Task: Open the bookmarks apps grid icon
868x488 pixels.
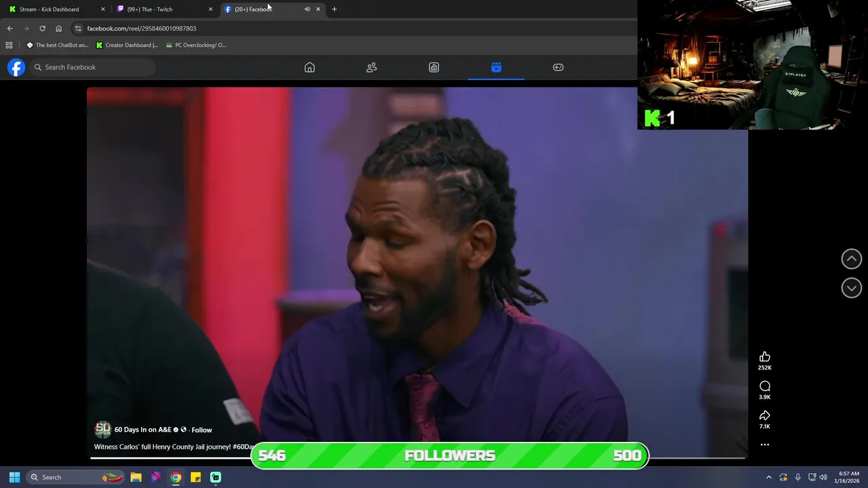Action: coord(9,45)
